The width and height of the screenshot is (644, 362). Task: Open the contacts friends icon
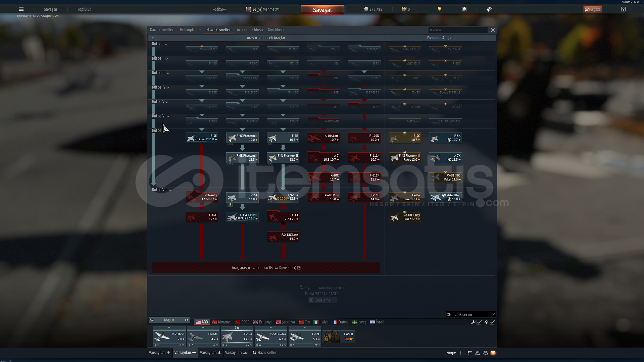click(x=478, y=353)
